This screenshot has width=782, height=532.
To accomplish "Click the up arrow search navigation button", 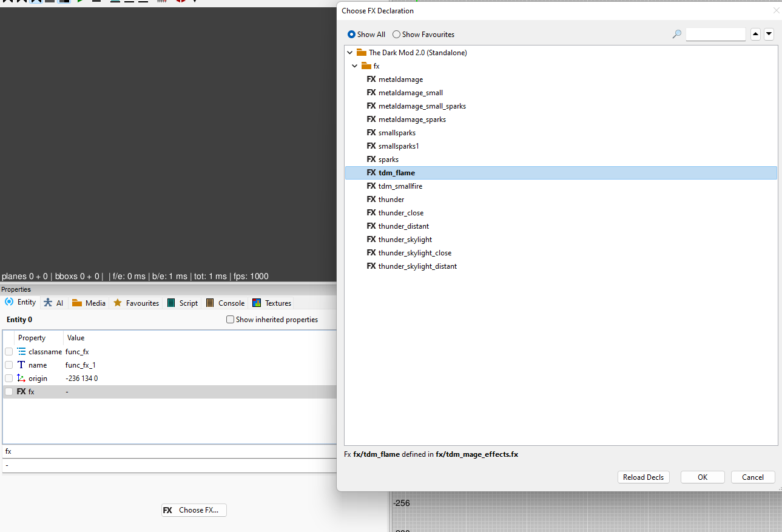I will coord(755,35).
